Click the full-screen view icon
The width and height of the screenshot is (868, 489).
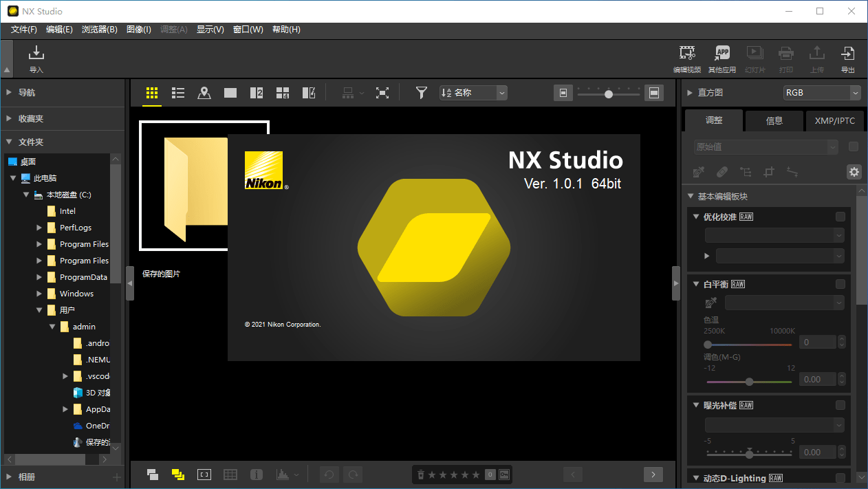tap(382, 93)
